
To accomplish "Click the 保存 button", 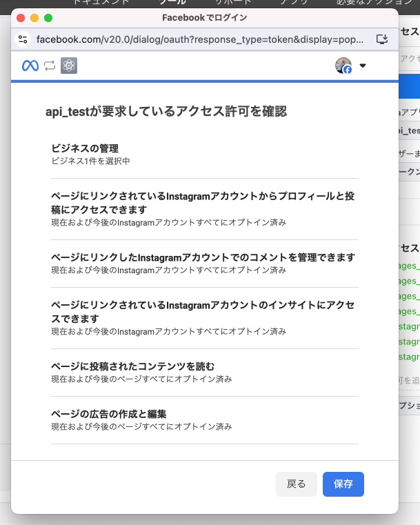I will tap(343, 484).
